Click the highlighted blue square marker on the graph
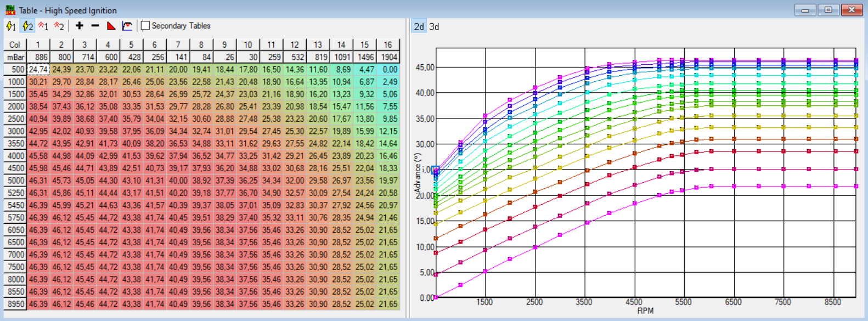This screenshot has width=868, height=321. pyautogui.click(x=436, y=170)
